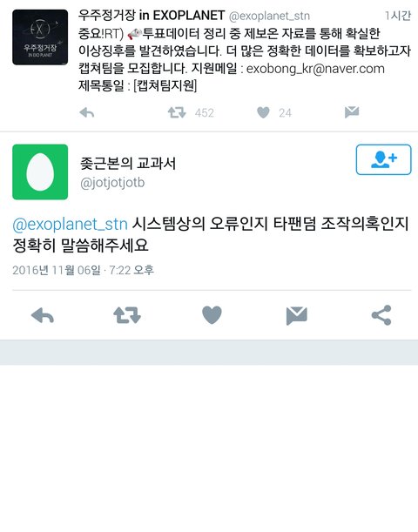Message the jotjotjotb tweet via envelope icon
Viewport: 418px width, 532px height.
(297, 315)
